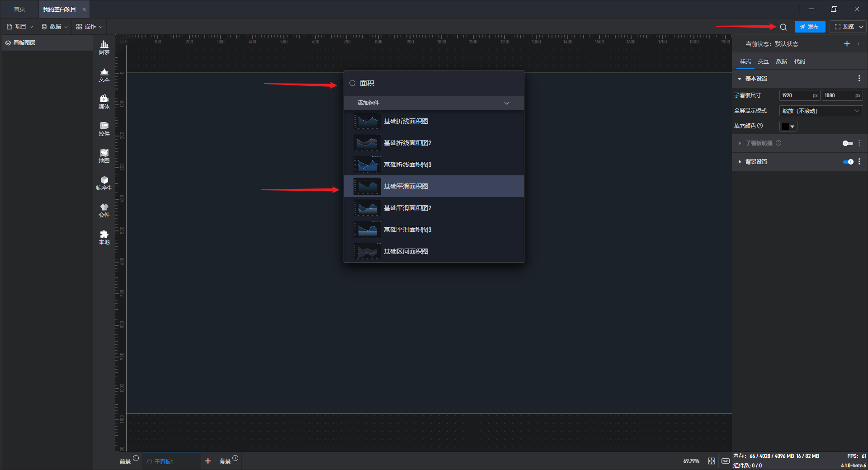
Task: Click the 基础平滑面积图3 result
Action: coord(434,230)
